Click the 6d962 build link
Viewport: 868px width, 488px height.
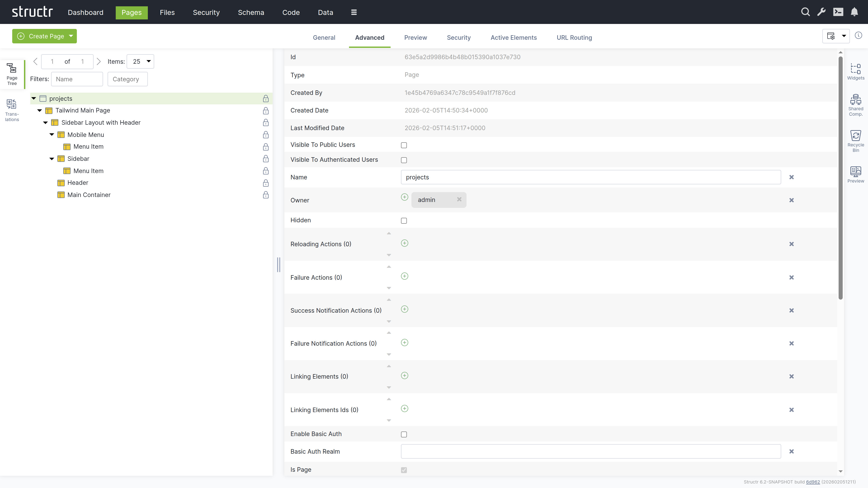coord(813,482)
